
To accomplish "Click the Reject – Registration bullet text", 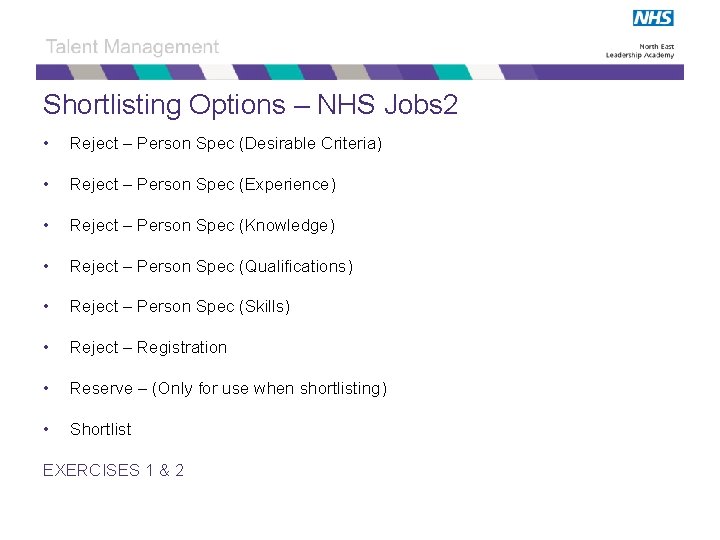I will tap(148, 348).
